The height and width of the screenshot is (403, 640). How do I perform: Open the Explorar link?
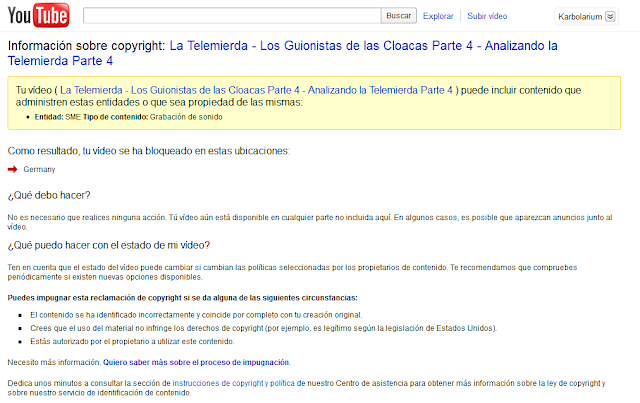pos(438,16)
